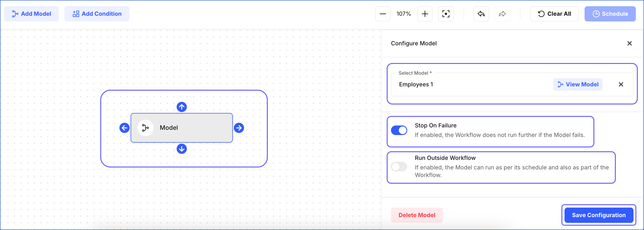Add a step below the Model node
The image size is (644, 230).
[x=182, y=149]
